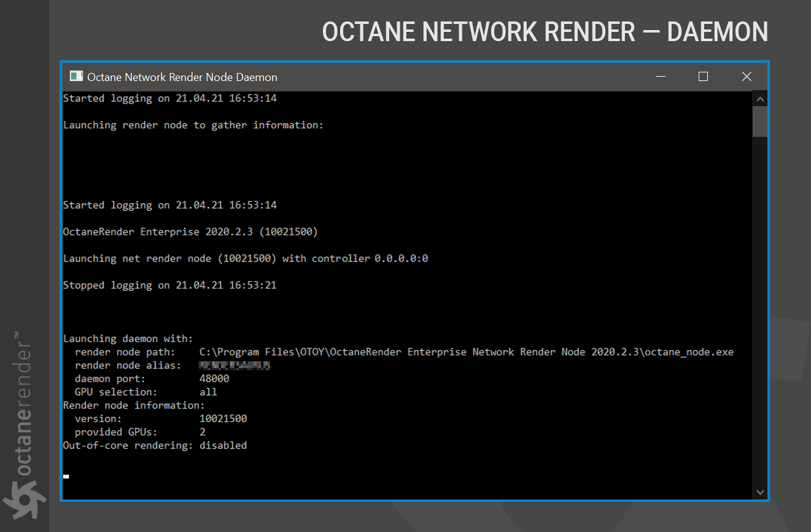Maximize the Octane daemon console window

pyautogui.click(x=704, y=77)
